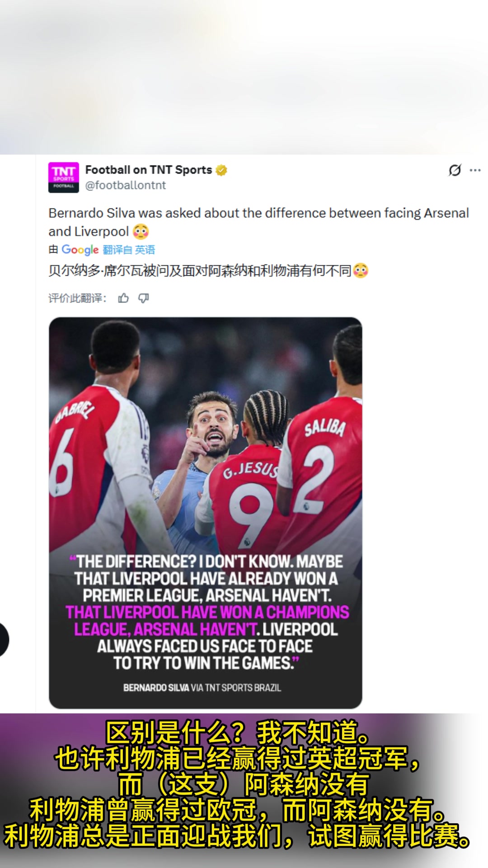Open the three-dot more options menu
The width and height of the screenshot is (488, 868).
[x=475, y=170]
